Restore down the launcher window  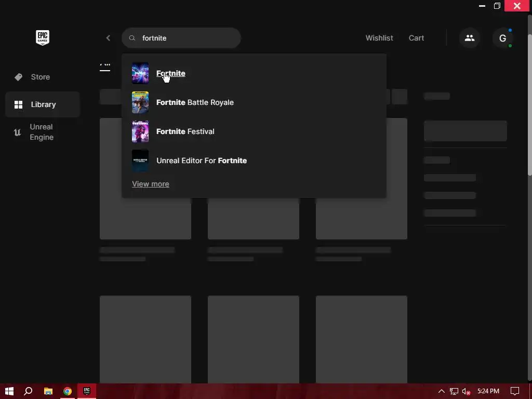[x=497, y=6]
